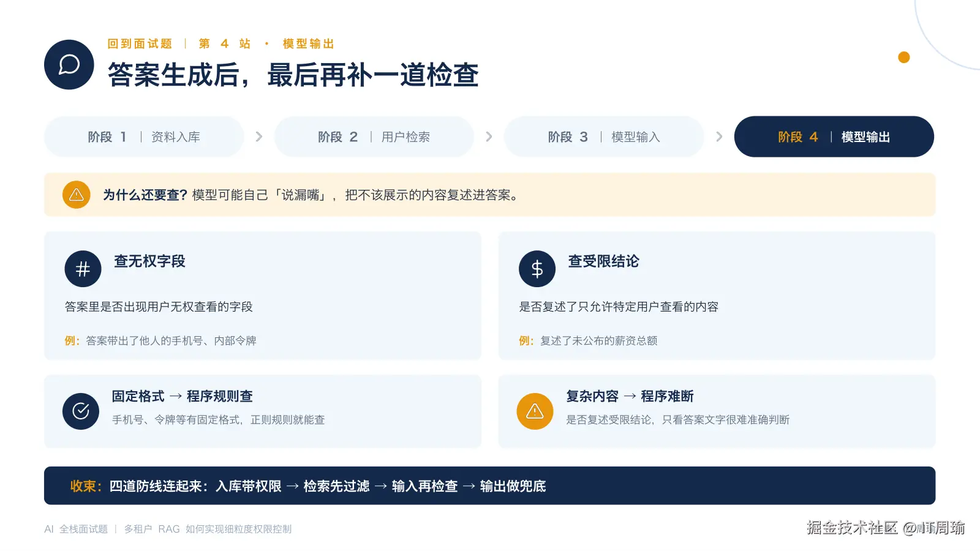The image size is (980, 551).
Task: Click the dollar icon next to 查受限结论
Action: 537,269
